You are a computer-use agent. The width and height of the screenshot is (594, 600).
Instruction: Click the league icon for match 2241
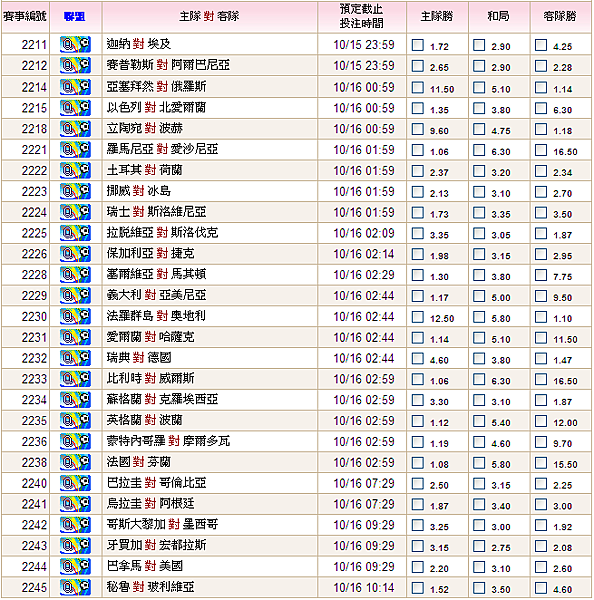click(75, 504)
